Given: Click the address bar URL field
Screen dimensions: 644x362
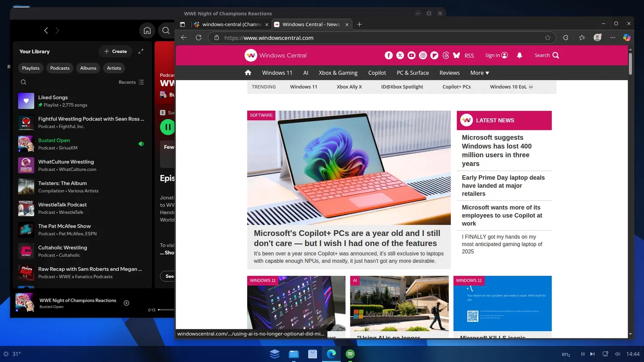Looking at the screenshot, I should (382, 38).
